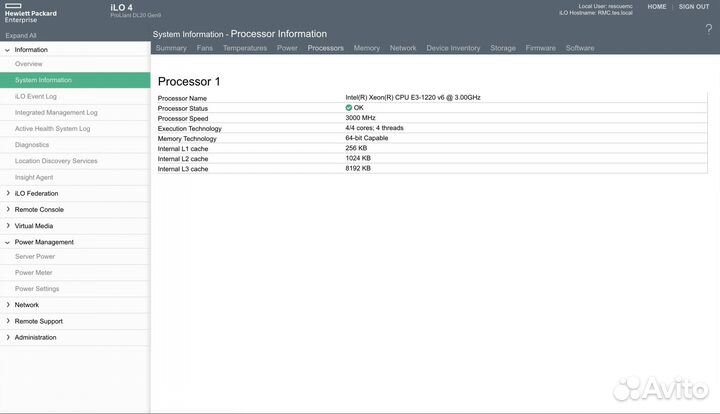Switch to the Software tab
720x414 pixels.
coord(580,48)
